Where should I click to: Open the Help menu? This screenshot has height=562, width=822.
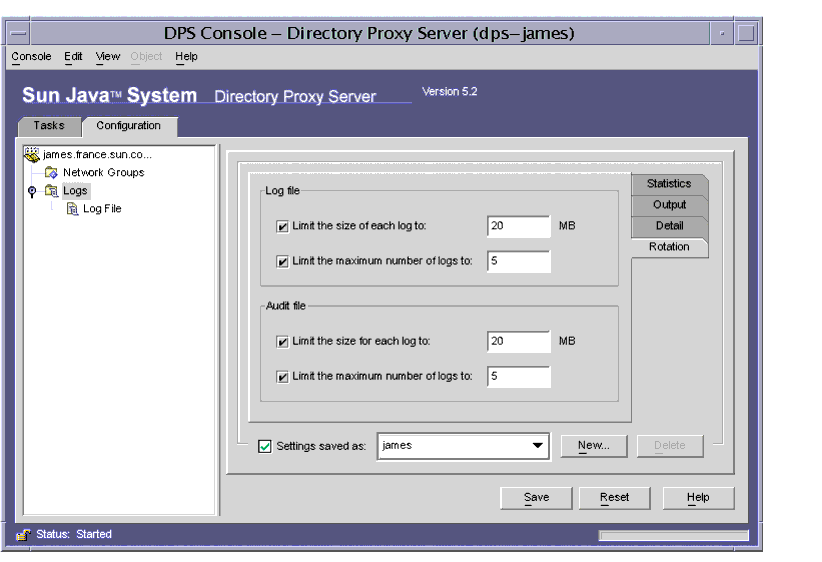[x=186, y=56]
